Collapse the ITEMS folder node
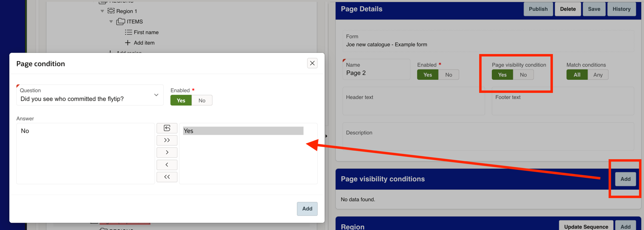Viewport: 644px width, 230px height. pos(111,21)
